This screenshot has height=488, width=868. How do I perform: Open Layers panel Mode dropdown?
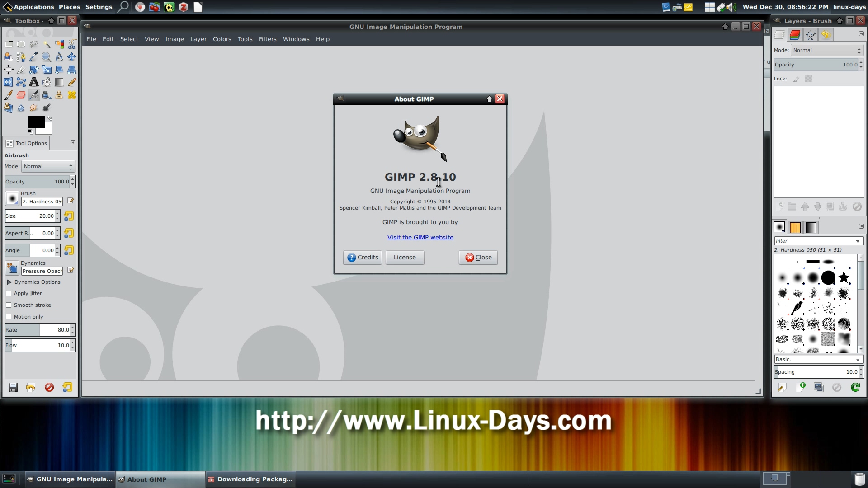[827, 50]
